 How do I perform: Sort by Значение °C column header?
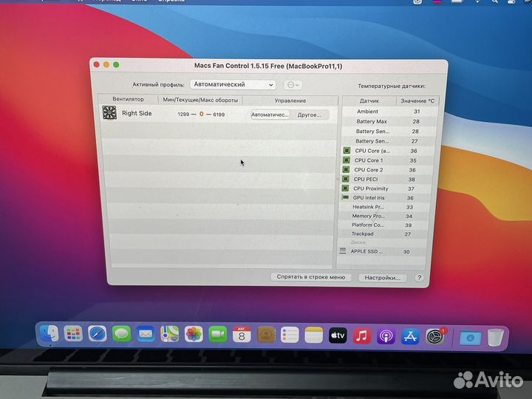pyautogui.click(x=417, y=100)
